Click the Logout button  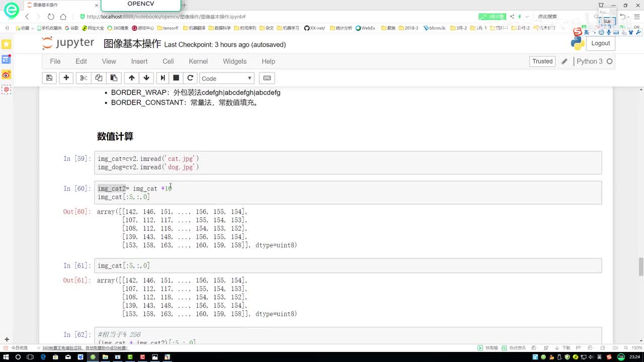click(600, 43)
